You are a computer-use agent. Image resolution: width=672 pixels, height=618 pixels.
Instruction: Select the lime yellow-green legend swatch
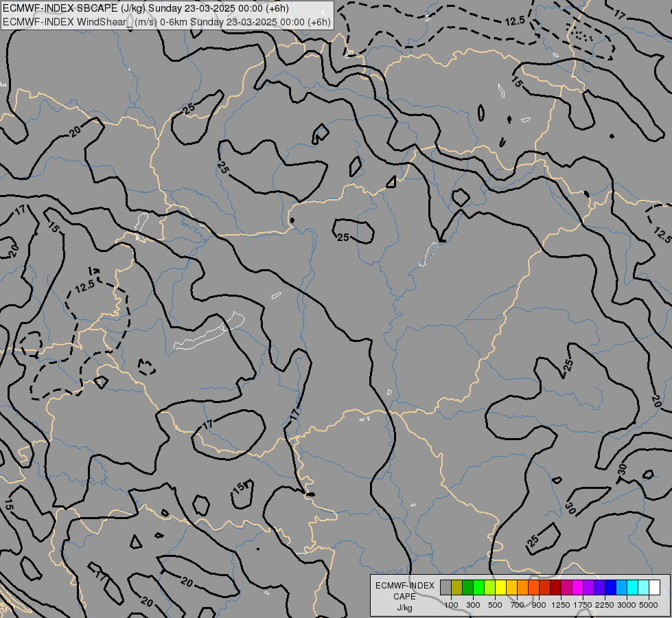tap(490, 588)
